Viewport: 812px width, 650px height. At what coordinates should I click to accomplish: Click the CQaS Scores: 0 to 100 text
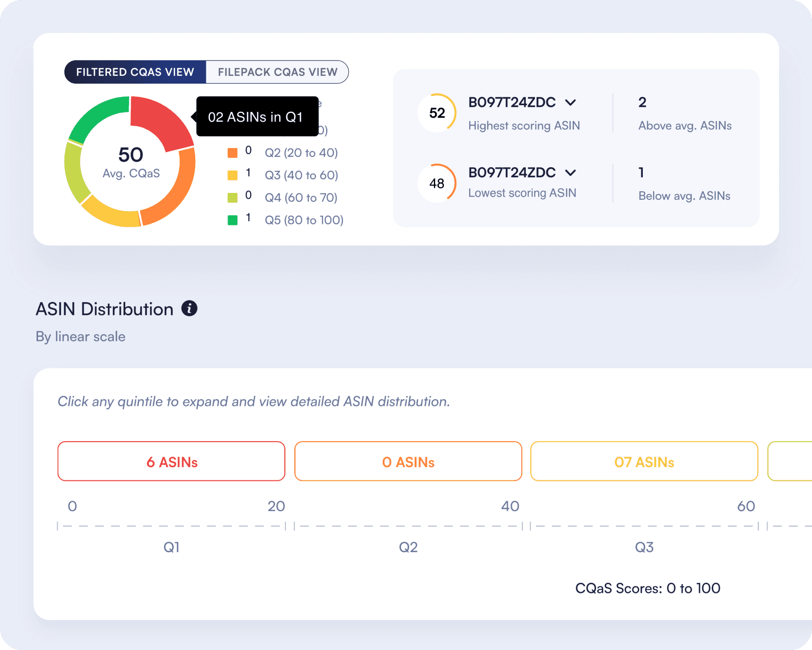pos(648,588)
